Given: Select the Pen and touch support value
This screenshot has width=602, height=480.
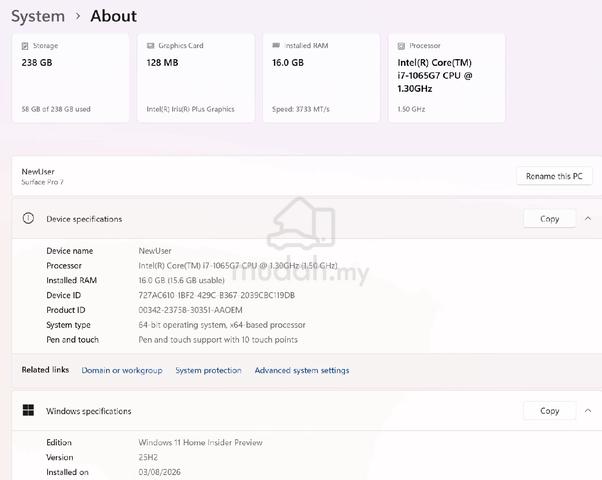Looking at the screenshot, I should [x=218, y=339].
